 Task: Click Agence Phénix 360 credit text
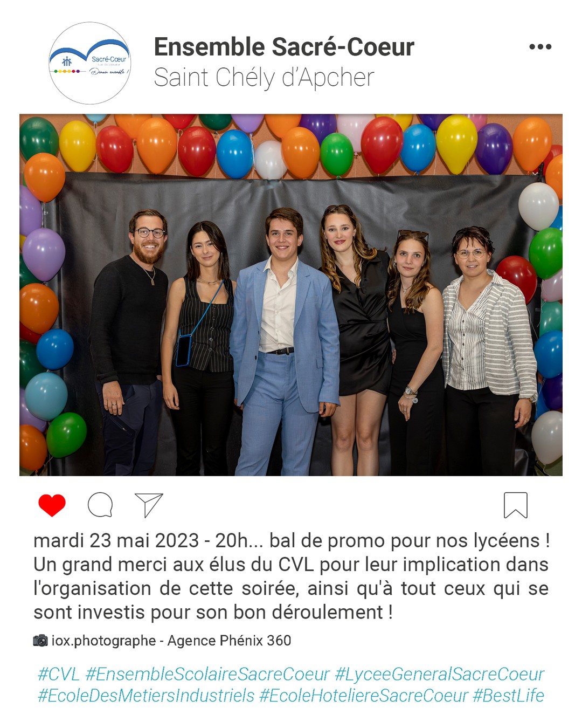(x=229, y=641)
